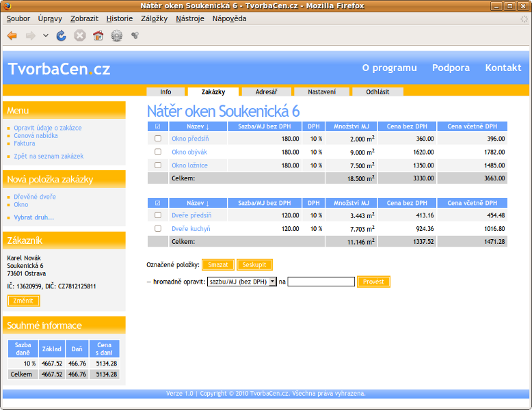Reload the page with the blue refresh icon
Viewport: 532px width, 410px height.
coord(61,36)
